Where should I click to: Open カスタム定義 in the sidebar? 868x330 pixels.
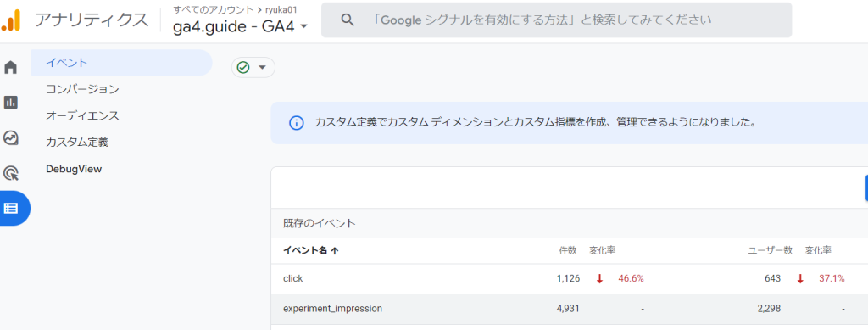[77, 143]
